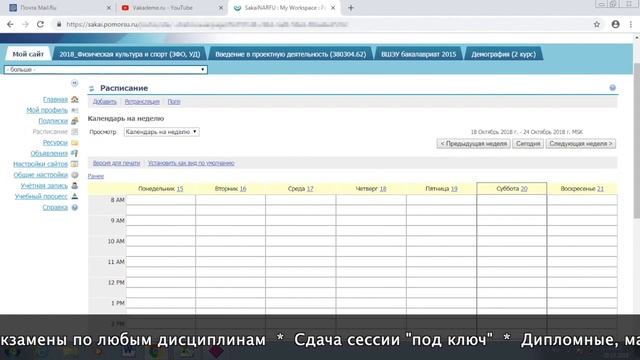Open the ВШЭУ бакалавриат 2015 tab
Image resolution: width=640 pixels, height=360 pixels.
coord(418,54)
